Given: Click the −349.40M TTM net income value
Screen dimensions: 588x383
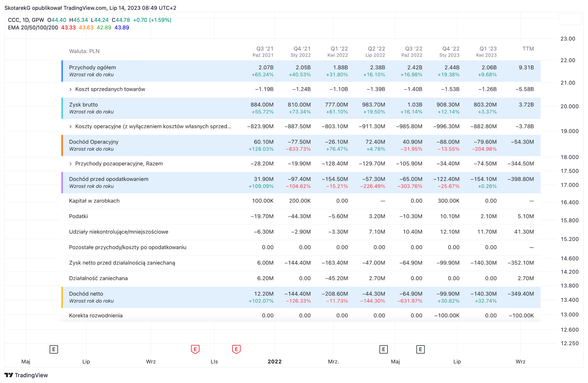Looking at the screenshot, I should coord(521,294).
